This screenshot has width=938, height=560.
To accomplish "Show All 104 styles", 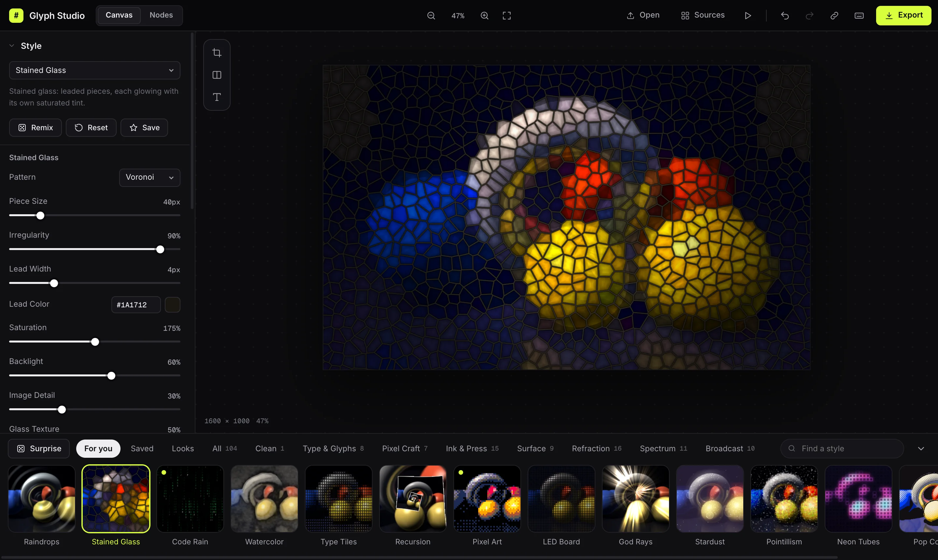I will coord(225,448).
